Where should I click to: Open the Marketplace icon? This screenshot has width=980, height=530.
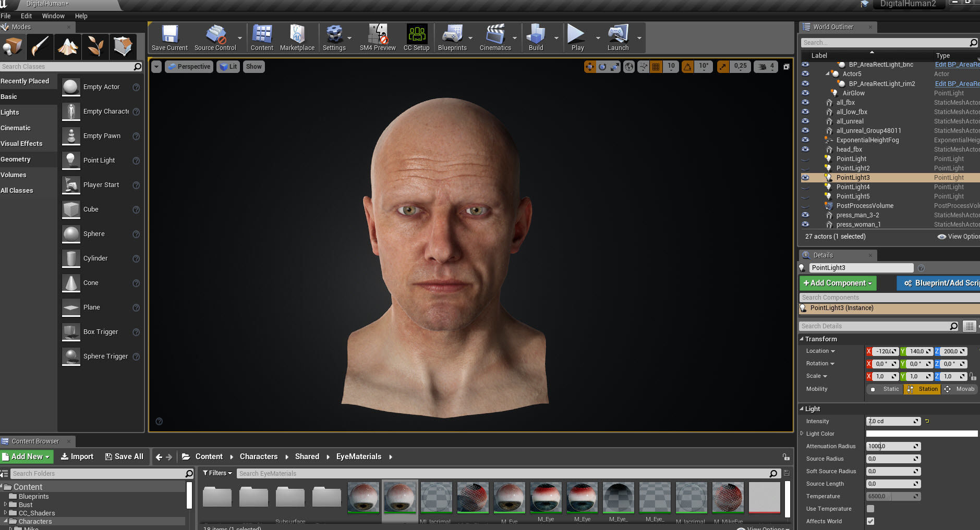(297, 38)
